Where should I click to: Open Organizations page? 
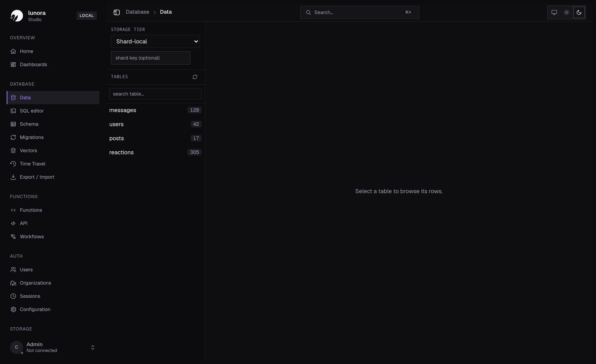[53, 283]
